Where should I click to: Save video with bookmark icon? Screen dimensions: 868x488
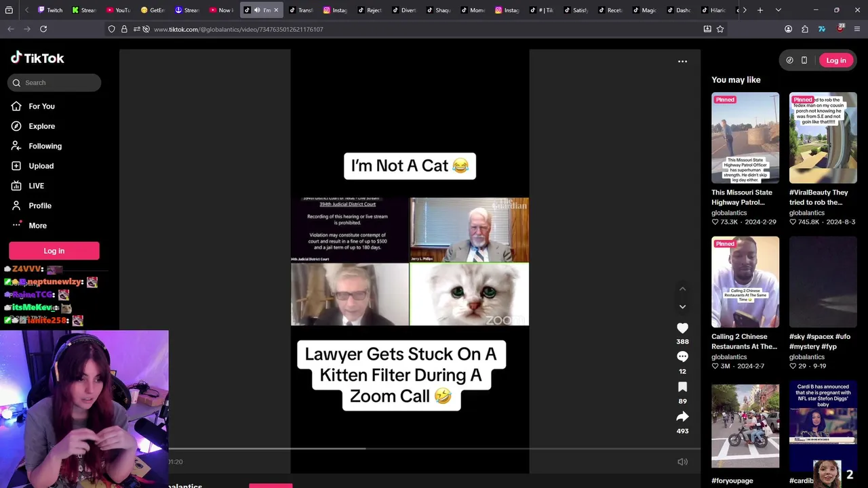pos(682,387)
